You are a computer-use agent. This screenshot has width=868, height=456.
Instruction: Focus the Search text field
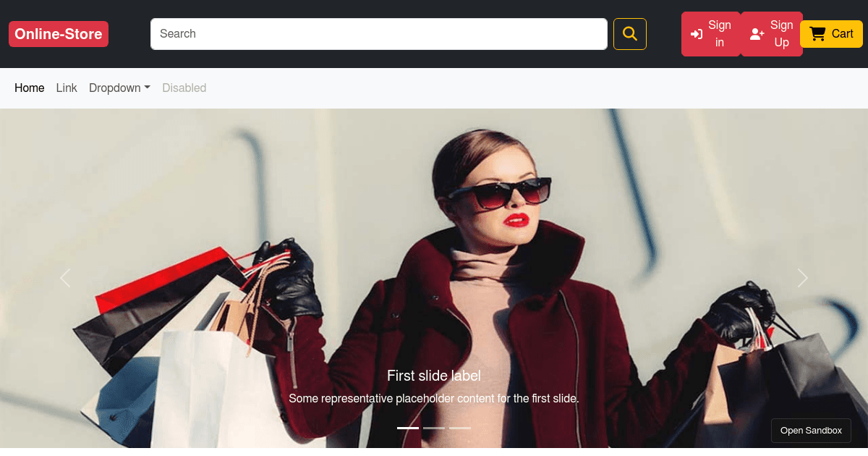[x=378, y=34]
